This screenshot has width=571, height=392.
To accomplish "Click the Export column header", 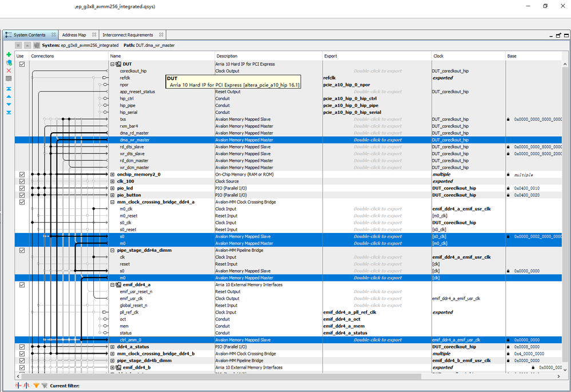I will click(x=330, y=56).
